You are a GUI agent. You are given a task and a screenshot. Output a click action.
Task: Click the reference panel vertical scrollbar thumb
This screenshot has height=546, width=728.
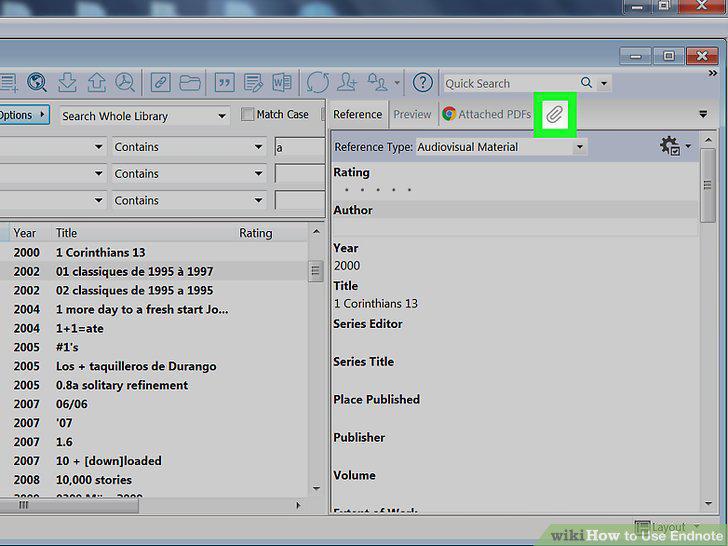point(708,185)
